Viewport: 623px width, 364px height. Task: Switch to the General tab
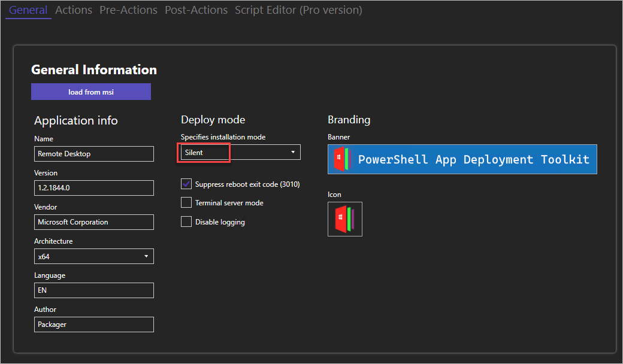pos(28,10)
